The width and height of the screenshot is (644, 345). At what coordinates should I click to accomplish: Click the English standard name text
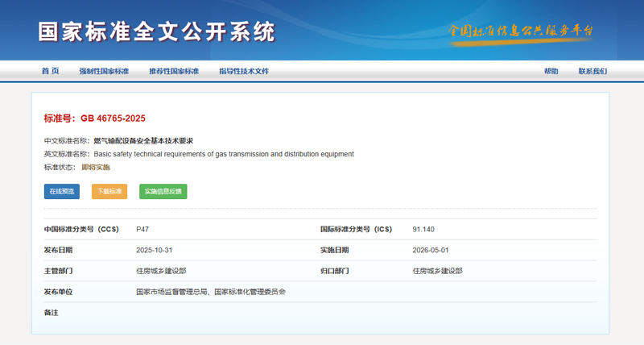224,154
